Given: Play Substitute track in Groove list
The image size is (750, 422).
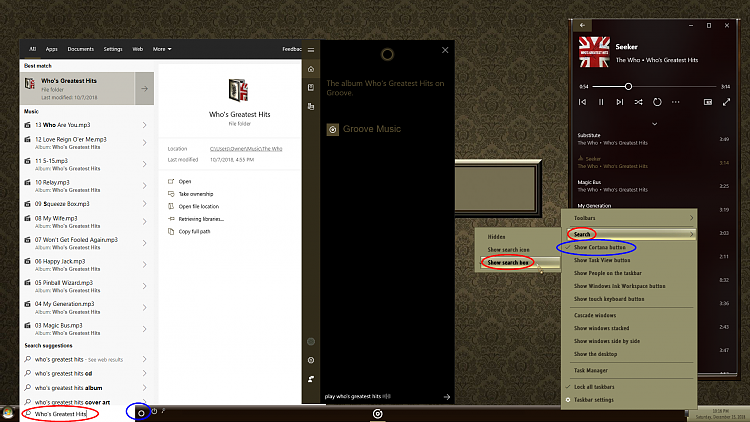Looking at the screenshot, I should pyautogui.click(x=653, y=139).
